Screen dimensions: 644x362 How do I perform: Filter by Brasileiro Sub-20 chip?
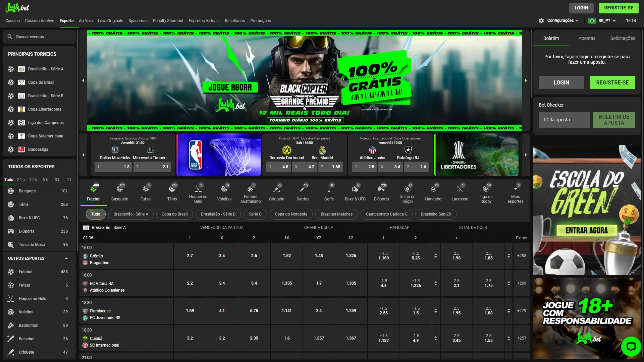(436, 214)
